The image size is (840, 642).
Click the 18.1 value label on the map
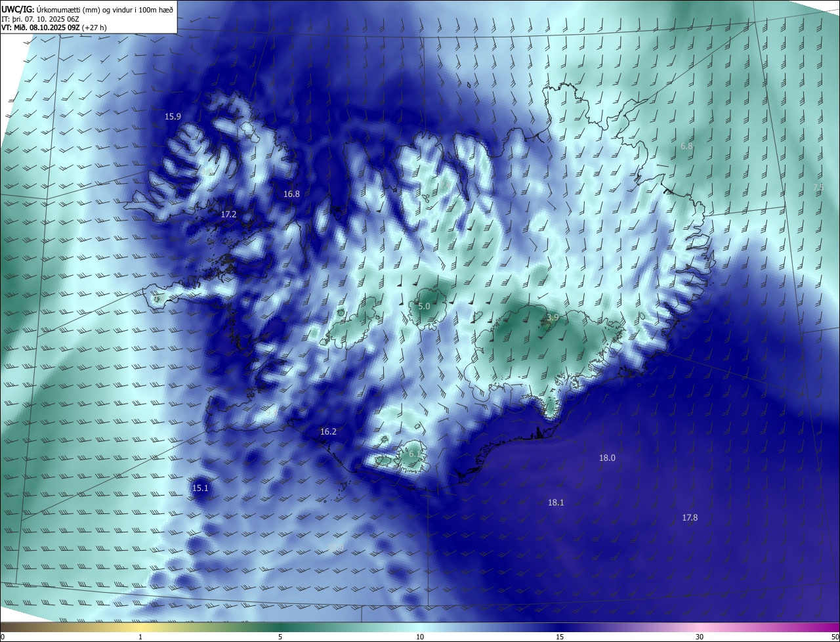point(556,502)
